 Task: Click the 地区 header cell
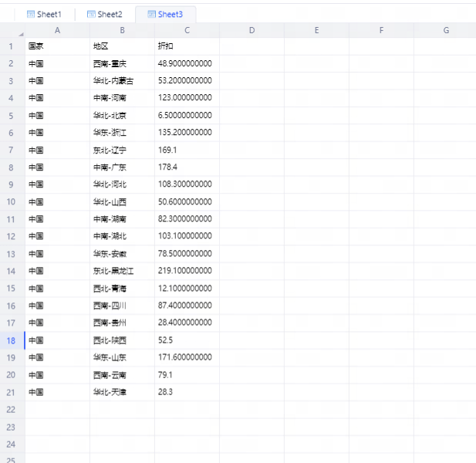(x=122, y=46)
